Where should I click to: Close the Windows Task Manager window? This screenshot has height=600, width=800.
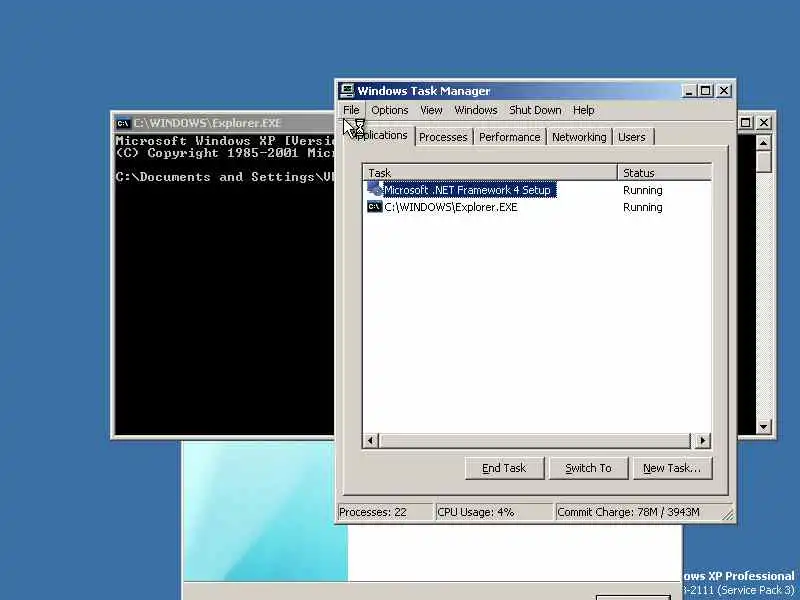pos(724,91)
